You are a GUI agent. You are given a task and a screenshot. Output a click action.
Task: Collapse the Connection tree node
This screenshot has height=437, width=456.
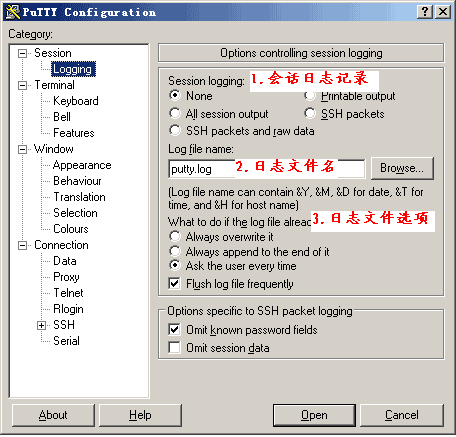click(x=22, y=245)
